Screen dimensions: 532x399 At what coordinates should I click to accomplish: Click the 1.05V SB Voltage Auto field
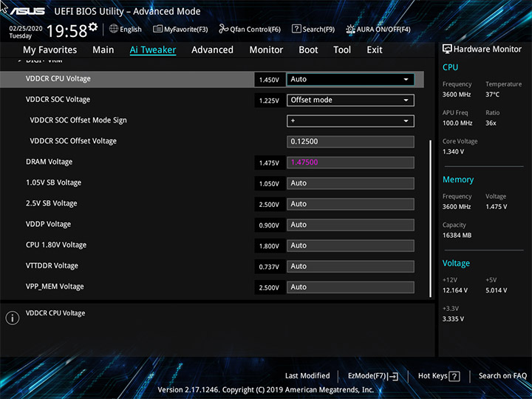tap(350, 183)
